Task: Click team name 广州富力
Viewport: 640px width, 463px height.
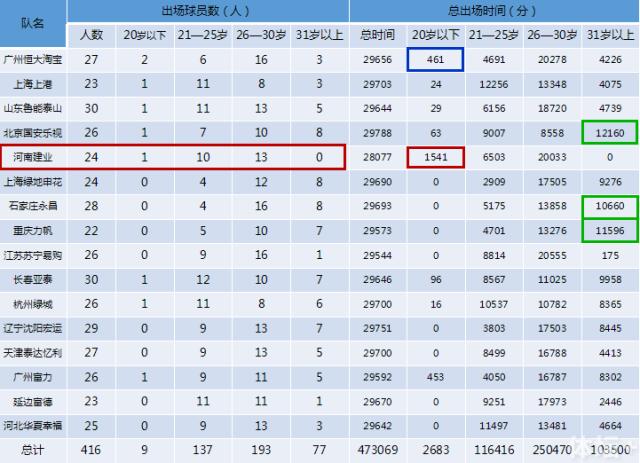Action: coord(33,377)
